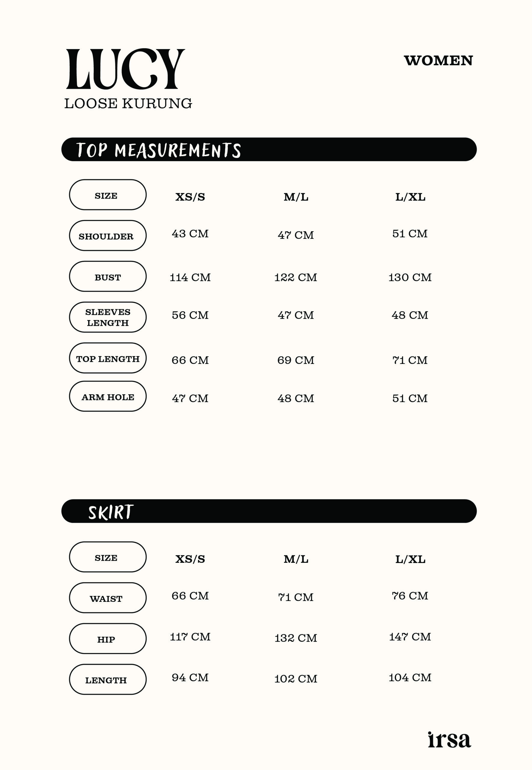
Task: Click the 132 CM hip value
Action: point(296,638)
